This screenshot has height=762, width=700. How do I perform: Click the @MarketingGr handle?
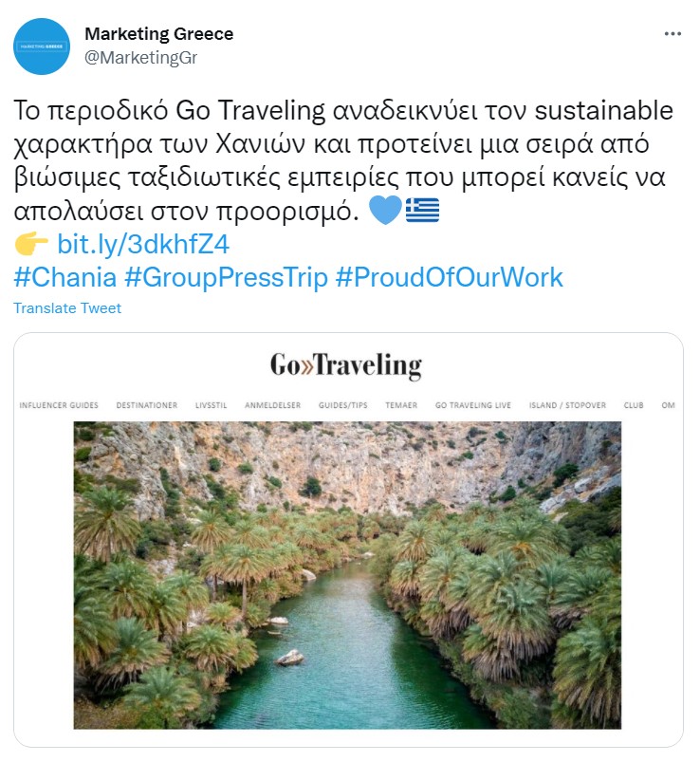click(140, 57)
